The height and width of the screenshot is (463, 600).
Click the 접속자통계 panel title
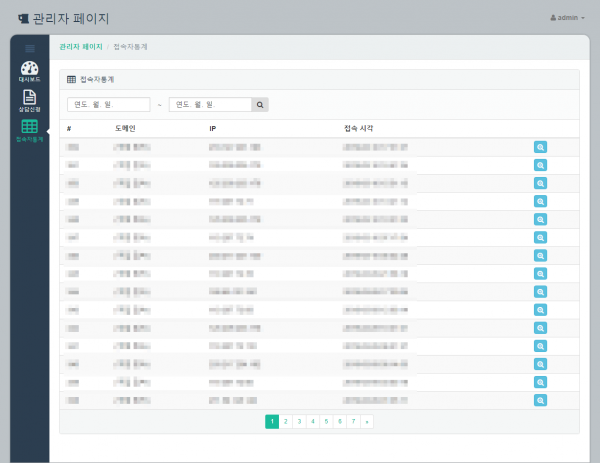(97, 79)
